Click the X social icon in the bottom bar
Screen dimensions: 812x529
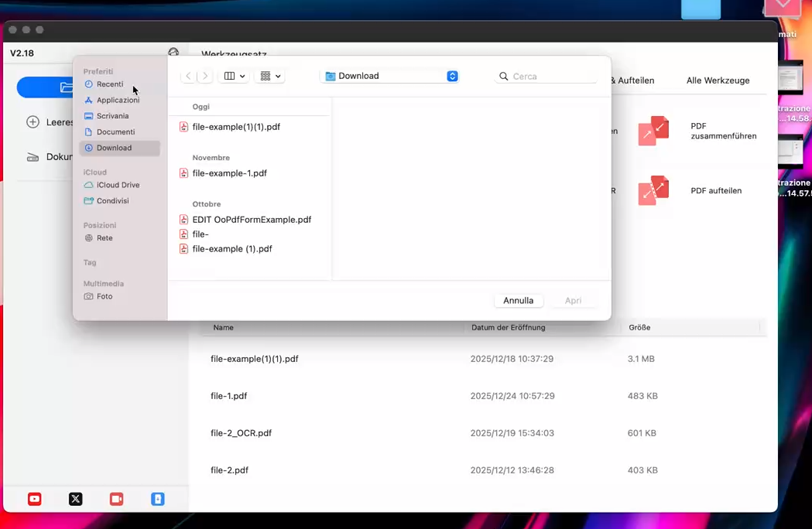(x=75, y=499)
